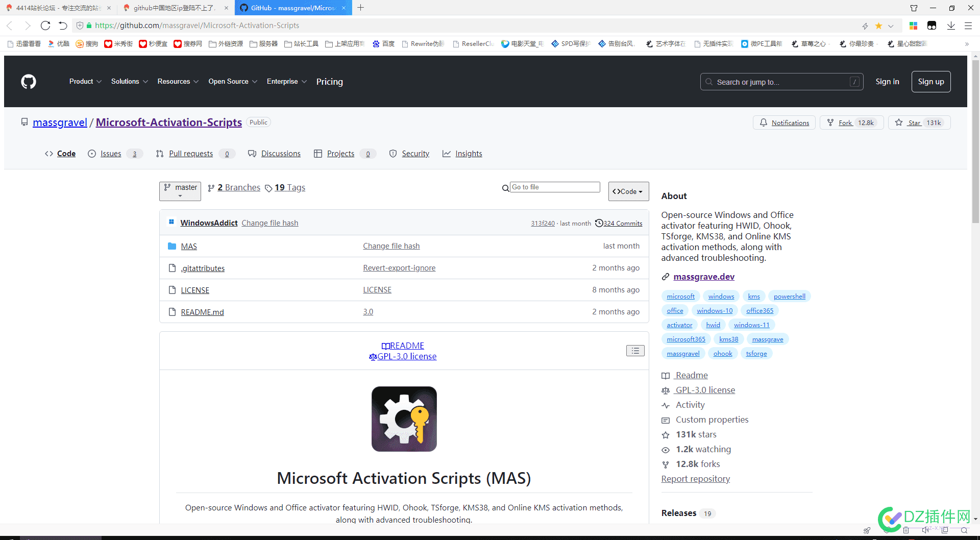Click the browser address bar URL
Viewport: 980px width, 540px height.
[x=197, y=26]
